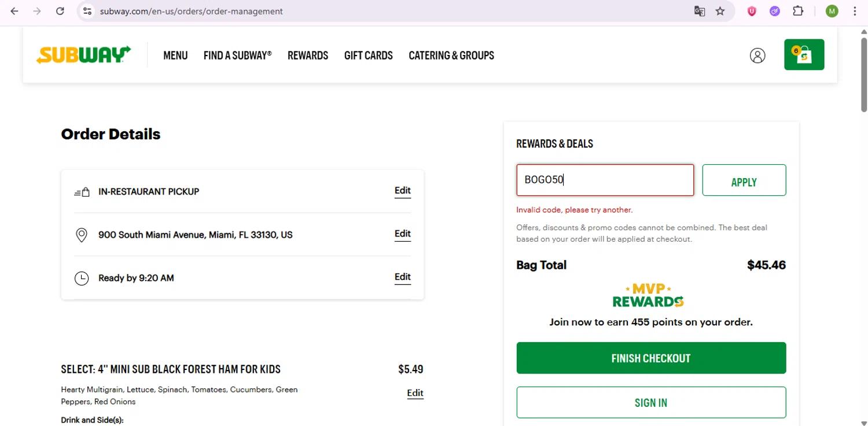The image size is (868, 426).
Task: Click the 4'' Mini Sub item title
Action: click(x=171, y=369)
